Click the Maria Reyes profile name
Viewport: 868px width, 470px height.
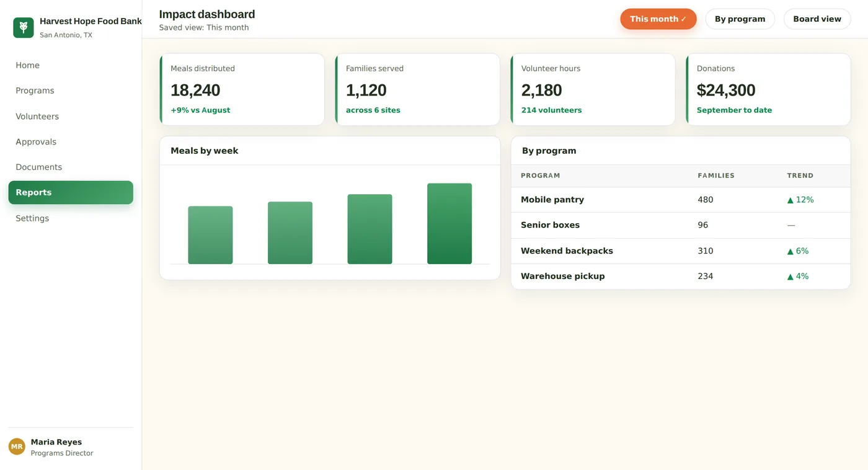[56, 442]
